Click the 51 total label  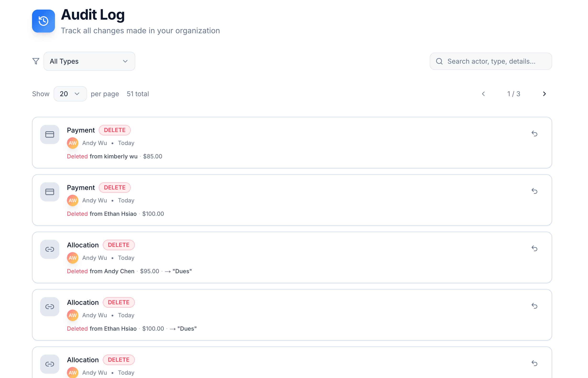tap(138, 94)
